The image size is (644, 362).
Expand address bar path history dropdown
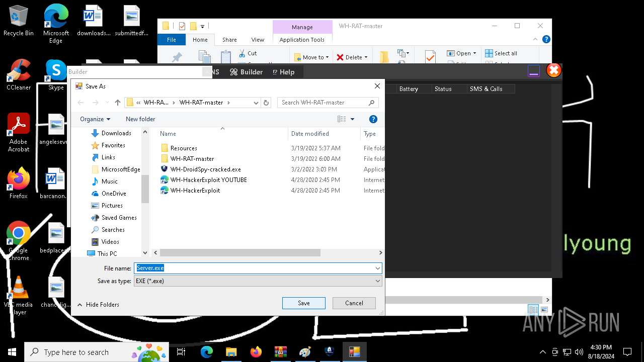(256, 103)
